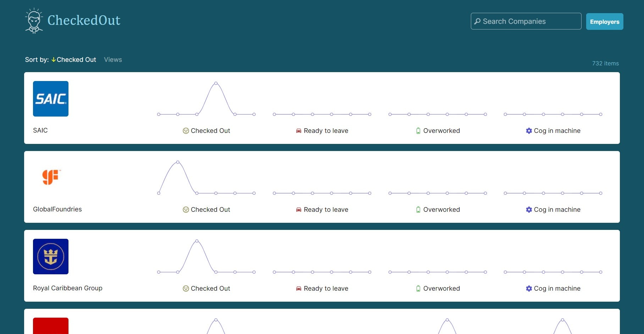Viewport: 644px width, 334px height.
Task: Click the 732 items count
Action: coord(605,63)
